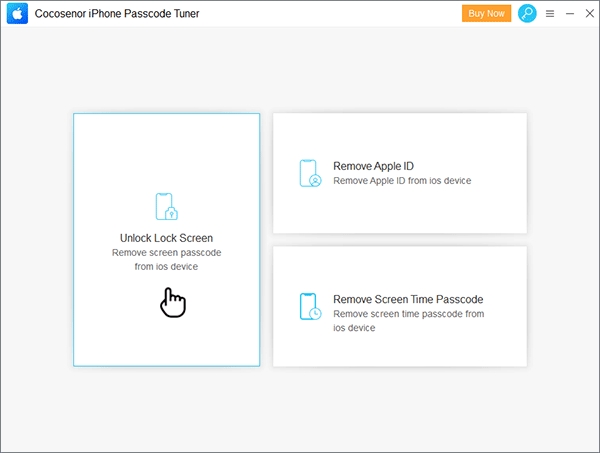This screenshot has height=453, width=600.
Task: Select the Unlock Lock Screen title
Action: click(x=166, y=238)
